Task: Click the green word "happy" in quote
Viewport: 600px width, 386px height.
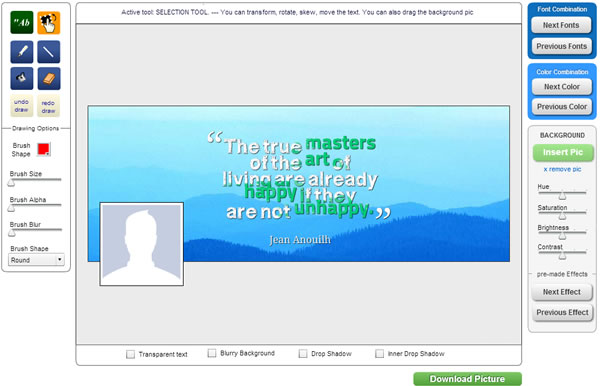Action: tap(271, 192)
